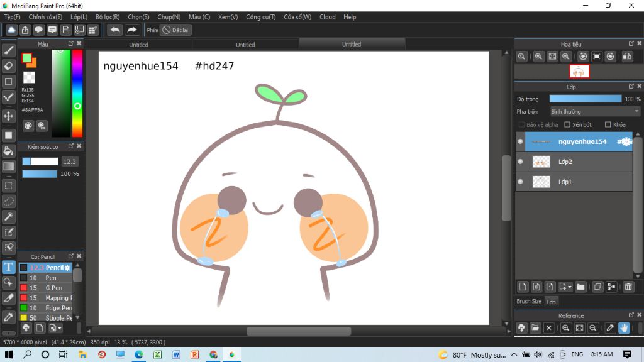Open add-layer dropdown arrow in Layer panel
The width and height of the screenshot is (644, 362).
point(570,287)
